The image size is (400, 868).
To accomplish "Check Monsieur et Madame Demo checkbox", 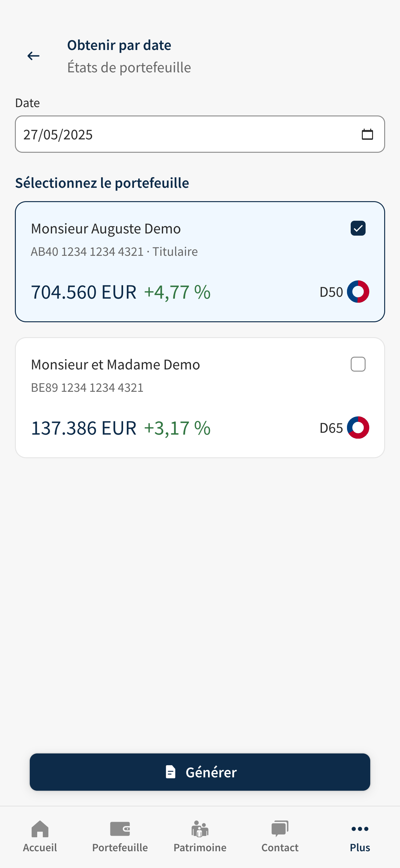I will [x=358, y=364].
